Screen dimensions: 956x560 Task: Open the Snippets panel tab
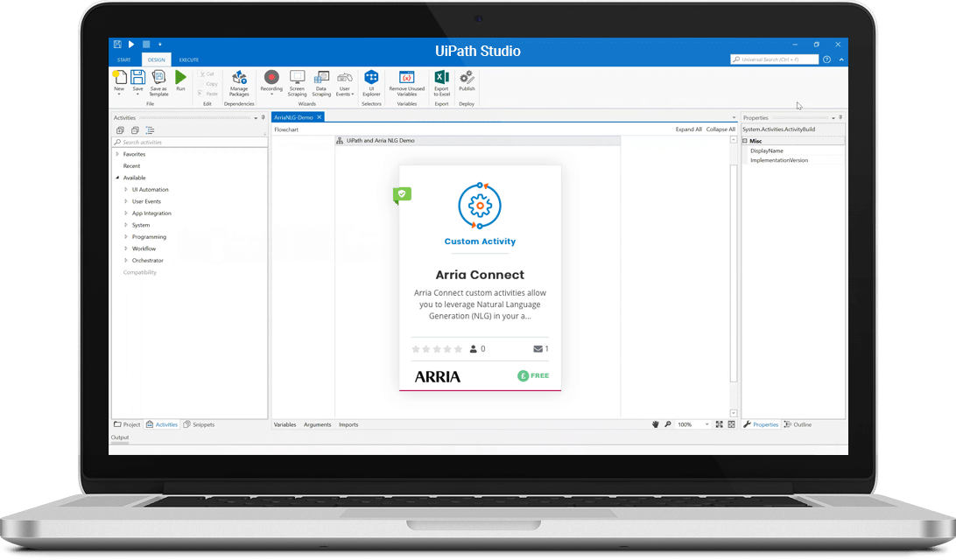pos(199,424)
